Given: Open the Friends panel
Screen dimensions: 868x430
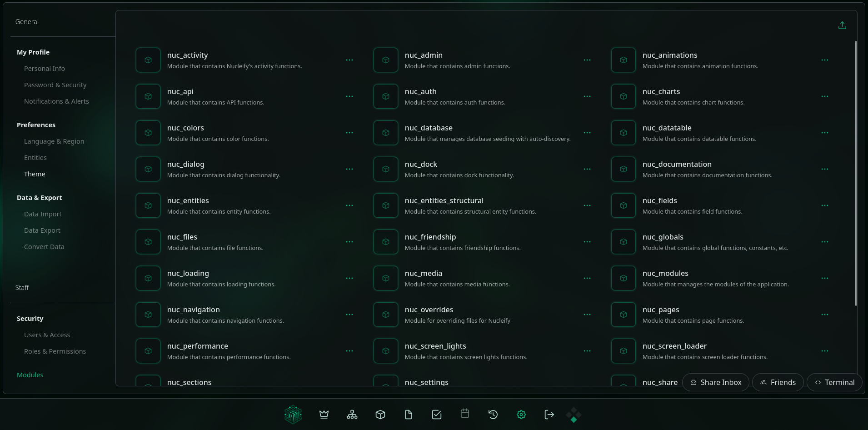Looking at the screenshot, I should pyautogui.click(x=778, y=382).
